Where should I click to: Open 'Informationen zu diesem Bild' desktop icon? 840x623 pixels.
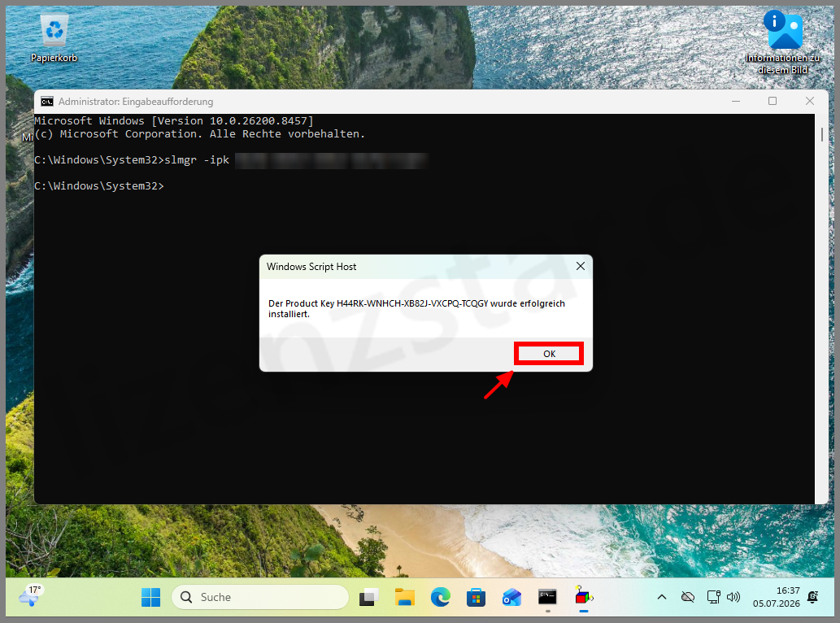(x=783, y=43)
